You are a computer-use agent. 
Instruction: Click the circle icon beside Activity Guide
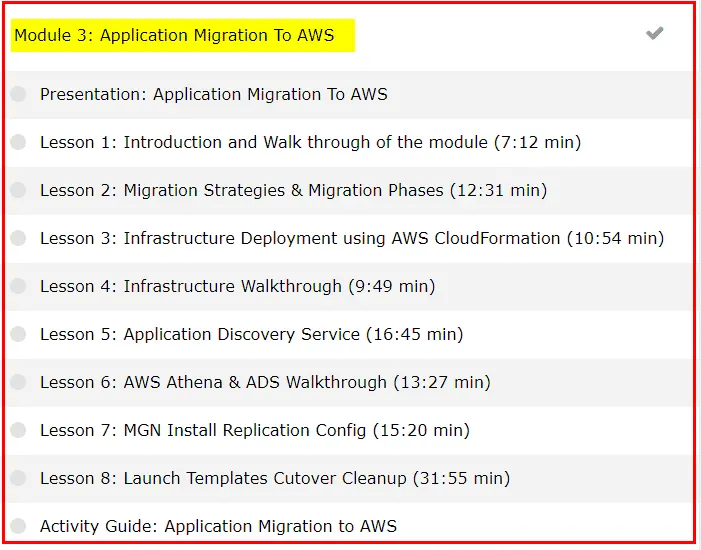18,526
